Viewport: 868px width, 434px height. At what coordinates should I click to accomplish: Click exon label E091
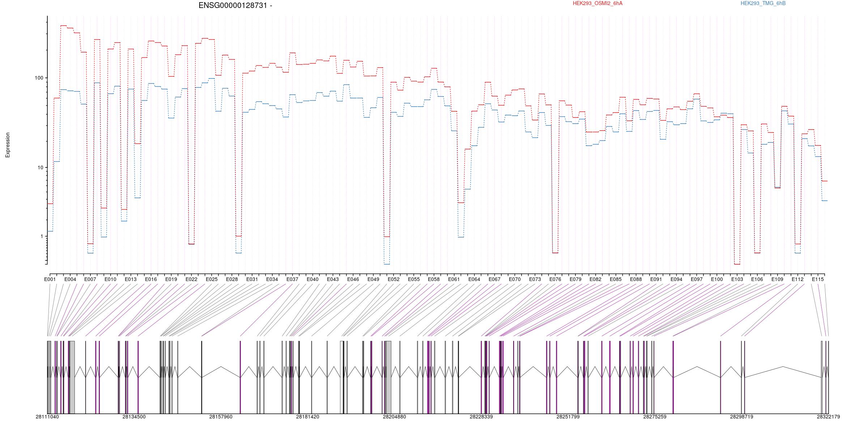click(x=656, y=279)
